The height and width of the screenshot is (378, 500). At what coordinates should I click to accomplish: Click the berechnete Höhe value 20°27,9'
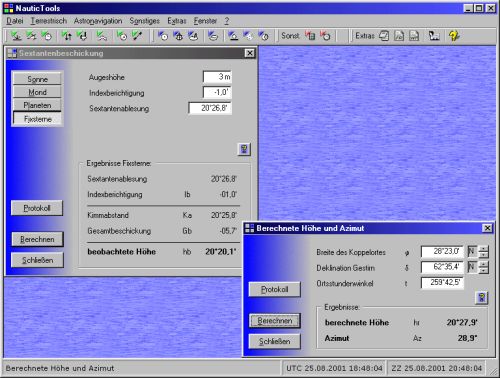point(462,322)
